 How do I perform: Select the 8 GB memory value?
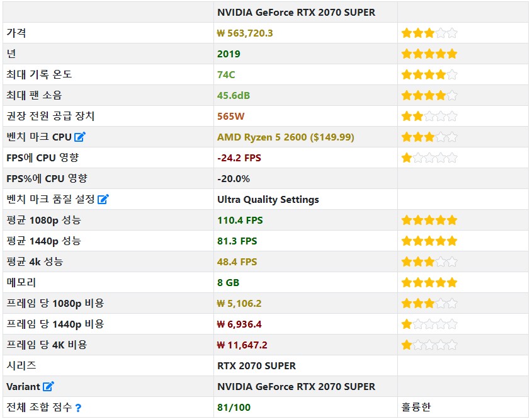click(x=229, y=282)
